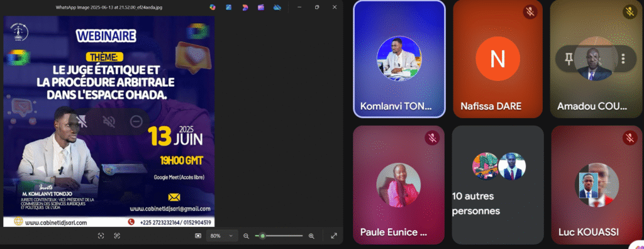This screenshot has width=644, height=249.
Task: Click the zoom slider handle
Action: pos(262,236)
